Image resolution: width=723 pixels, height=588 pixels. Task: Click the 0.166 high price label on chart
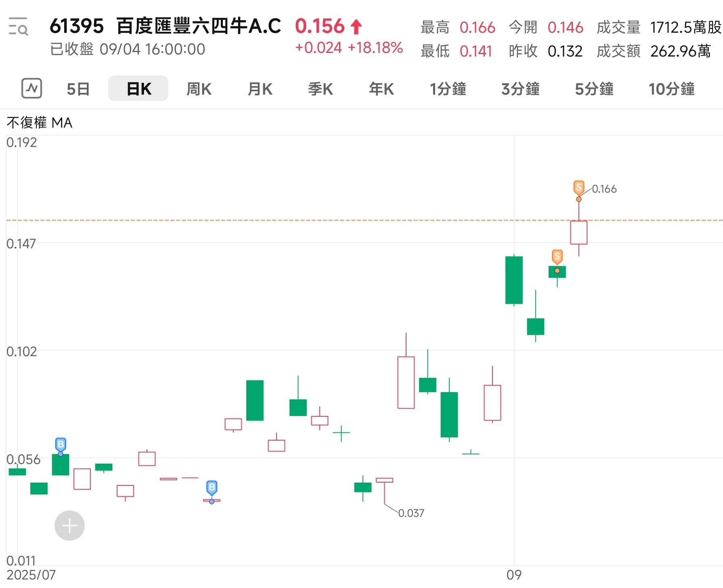pos(604,189)
